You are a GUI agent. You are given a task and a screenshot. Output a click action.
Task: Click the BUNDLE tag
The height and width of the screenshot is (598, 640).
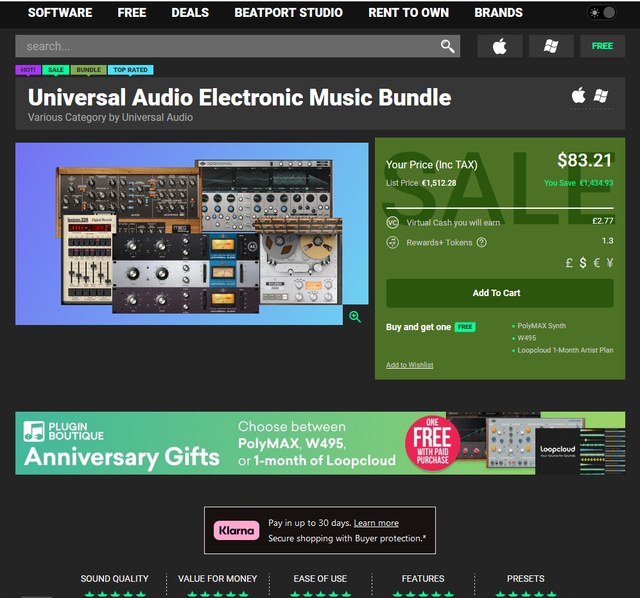[89, 70]
